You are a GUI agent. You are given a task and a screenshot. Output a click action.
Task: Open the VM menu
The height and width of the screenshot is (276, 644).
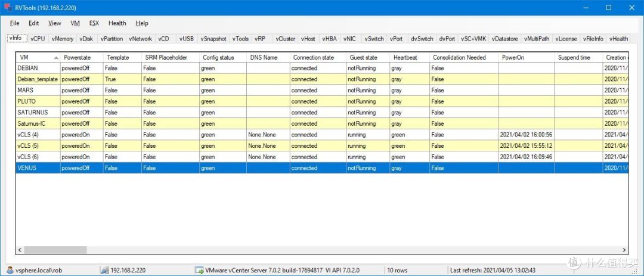click(75, 23)
